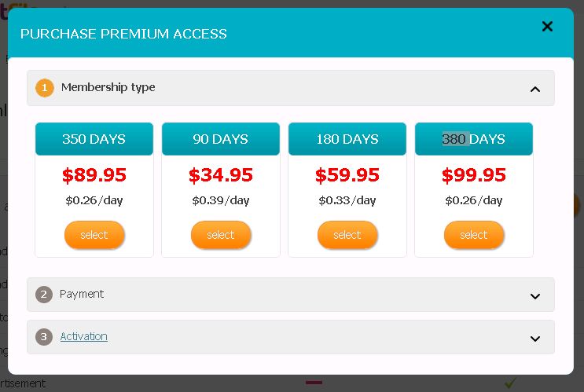Select the 180 days plan

pyautogui.click(x=347, y=235)
